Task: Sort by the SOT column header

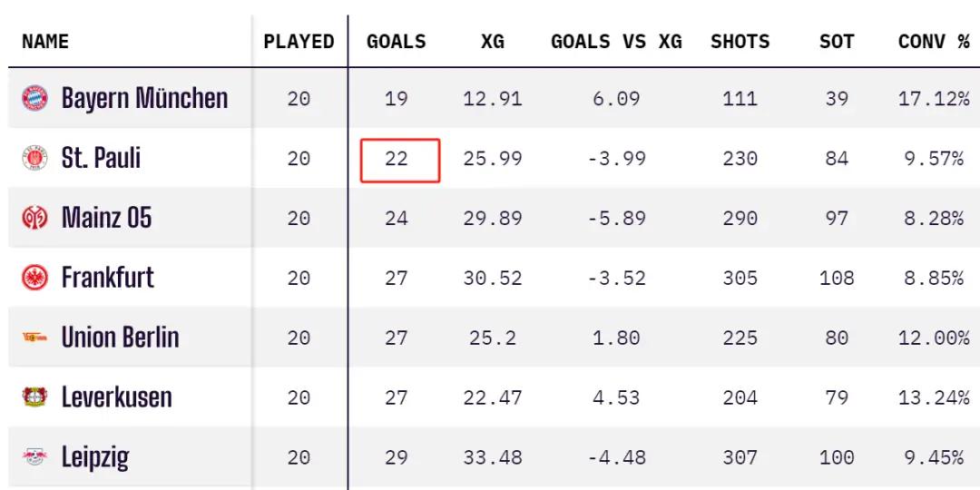Action: (x=837, y=42)
